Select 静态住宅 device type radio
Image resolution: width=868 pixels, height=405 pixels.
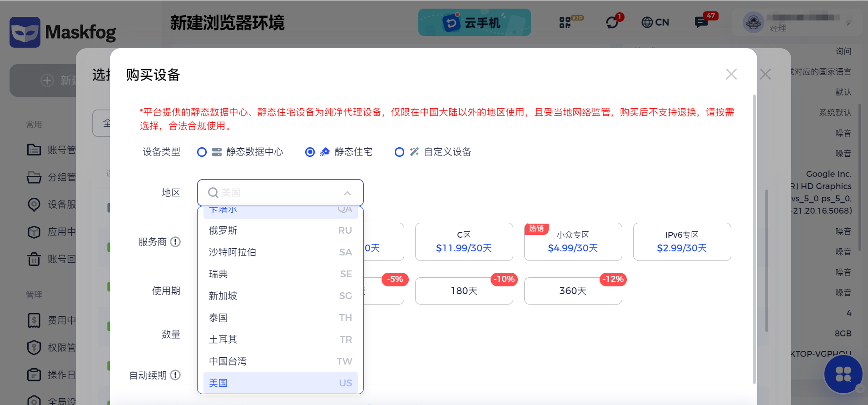tap(310, 152)
